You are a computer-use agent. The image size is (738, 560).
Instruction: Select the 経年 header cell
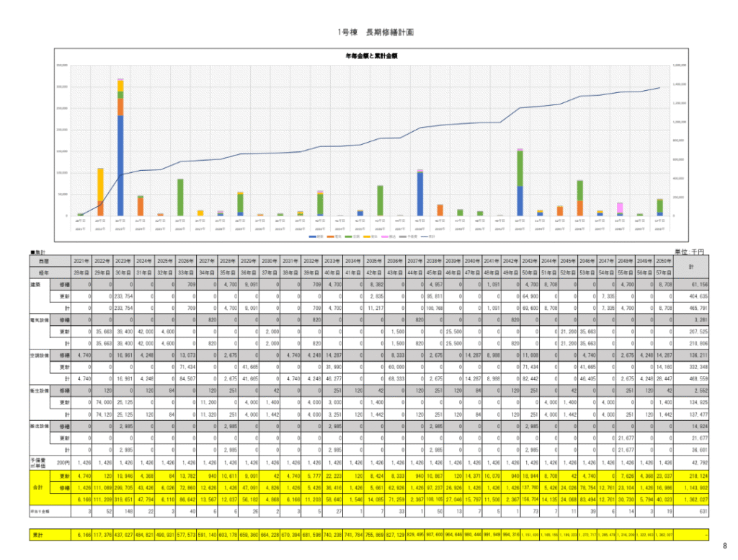click(x=45, y=274)
